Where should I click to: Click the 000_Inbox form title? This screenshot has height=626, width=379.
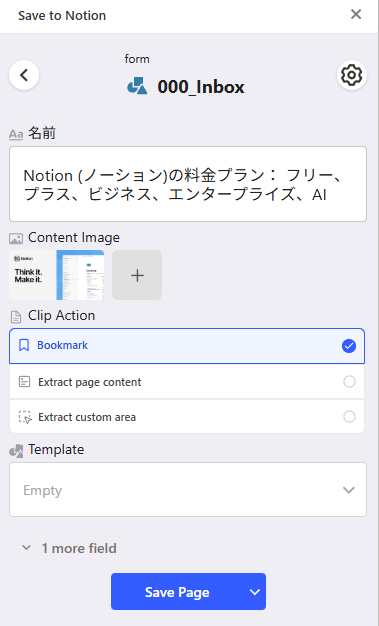tap(201, 87)
